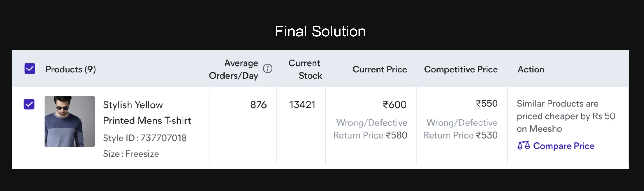Click the balance scale Compare Price icon
644x191 pixels.
[523, 145]
